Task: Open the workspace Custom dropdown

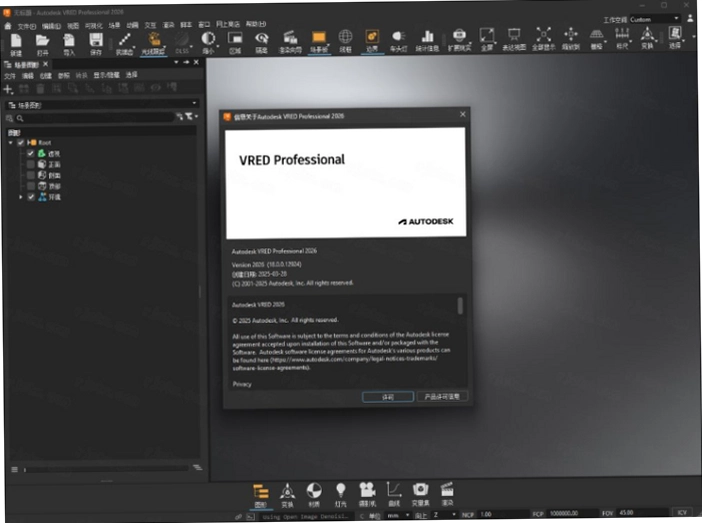Action: click(655, 19)
